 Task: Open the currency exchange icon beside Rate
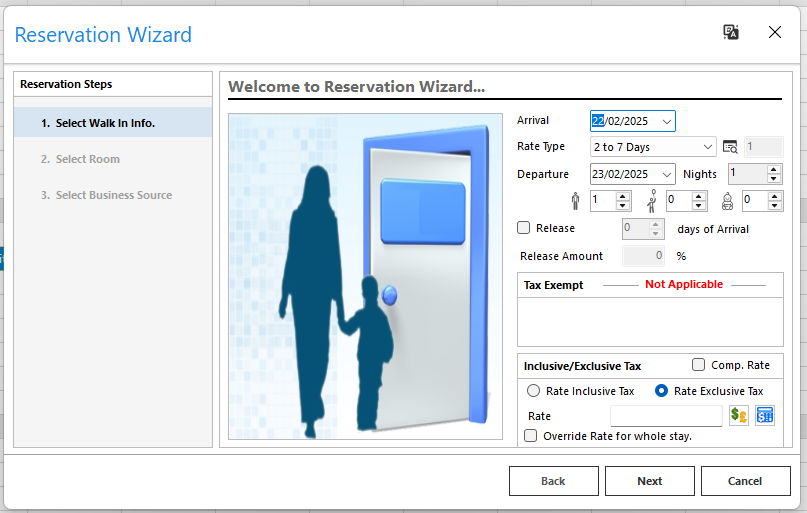tap(739, 415)
